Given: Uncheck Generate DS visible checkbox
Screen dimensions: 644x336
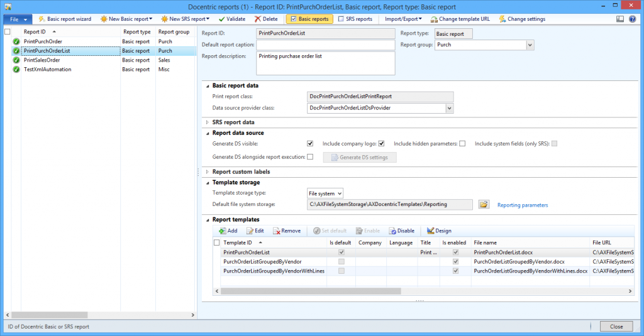Looking at the screenshot, I should 310,144.
